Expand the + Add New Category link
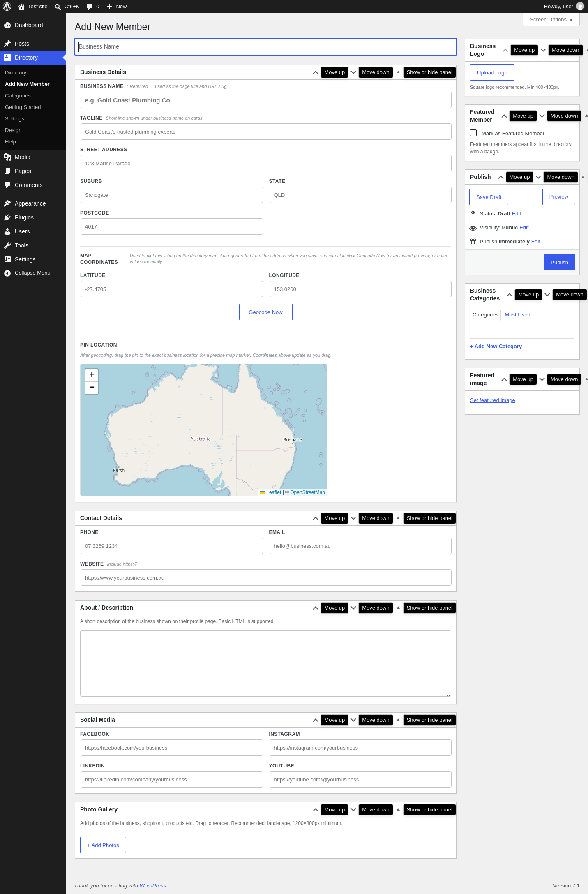Screen dimensions: 588x894 tap(496, 347)
